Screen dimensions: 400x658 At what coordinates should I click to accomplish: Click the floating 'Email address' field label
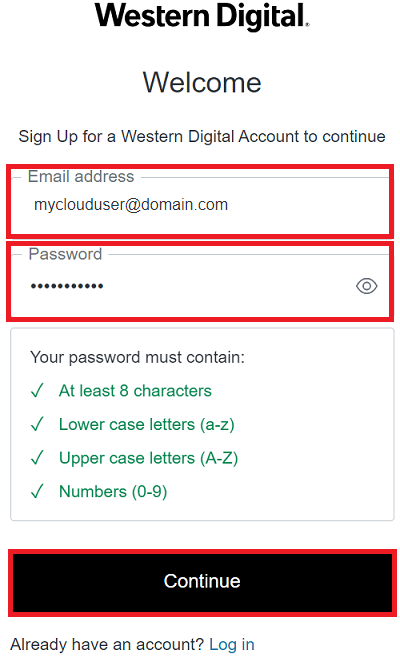tap(81, 177)
